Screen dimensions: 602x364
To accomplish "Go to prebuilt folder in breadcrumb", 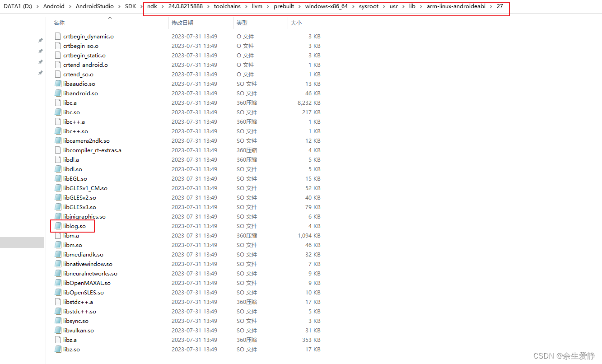I will 284,6.
